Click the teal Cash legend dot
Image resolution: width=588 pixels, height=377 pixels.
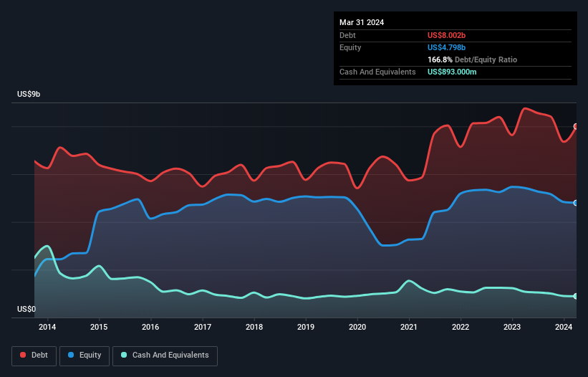pyautogui.click(x=124, y=355)
